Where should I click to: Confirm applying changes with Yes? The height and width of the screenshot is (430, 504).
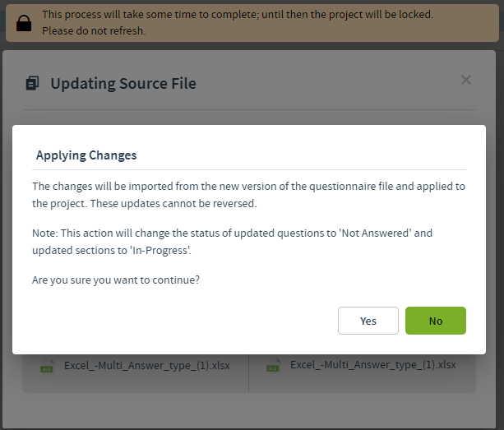pos(368,321)
